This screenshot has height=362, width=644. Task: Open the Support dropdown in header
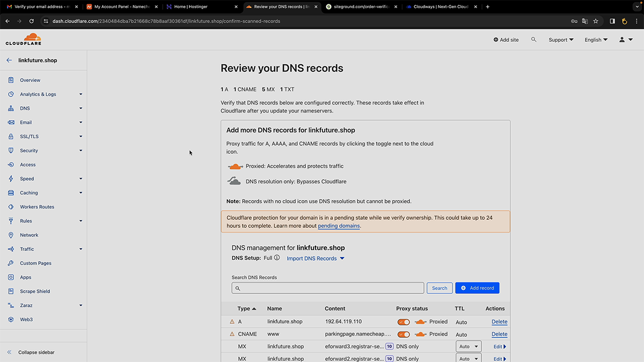(x=561, y=40)
